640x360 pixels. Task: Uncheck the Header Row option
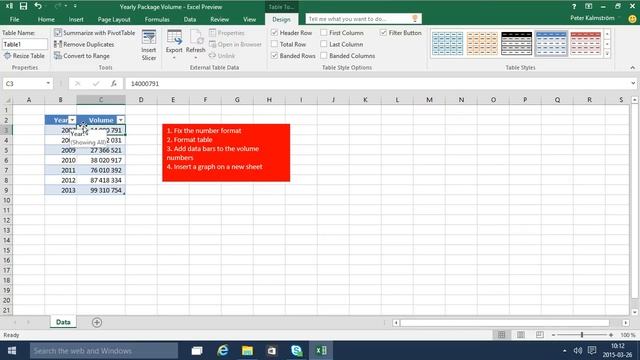tap(275, 33)
